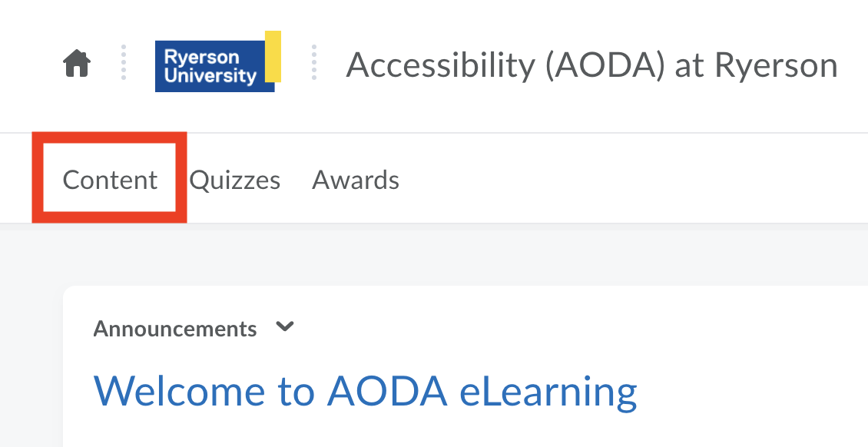Click blank navbar area right of Awards
Image resolution: width=868 pixels, height=447 pixels.
(x=615, y=180)
